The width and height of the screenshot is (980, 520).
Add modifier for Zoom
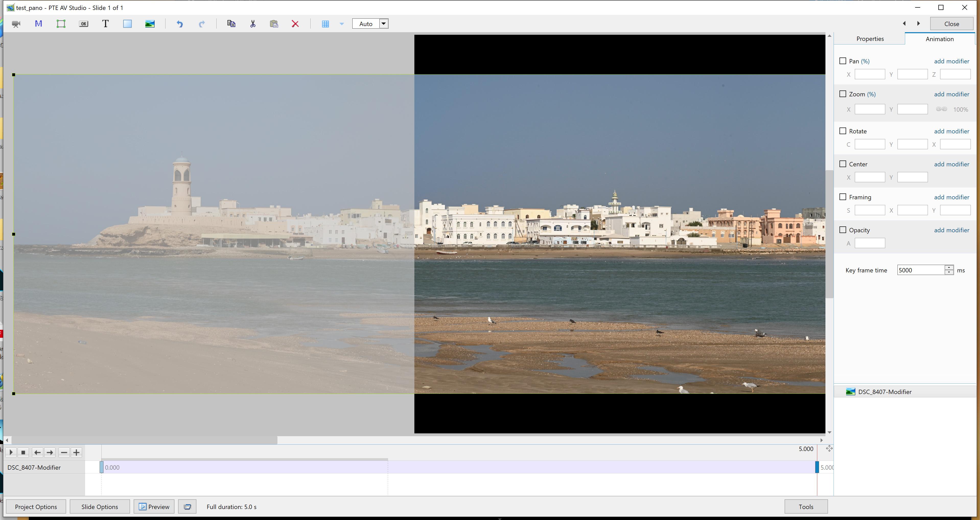click(951, 94)
